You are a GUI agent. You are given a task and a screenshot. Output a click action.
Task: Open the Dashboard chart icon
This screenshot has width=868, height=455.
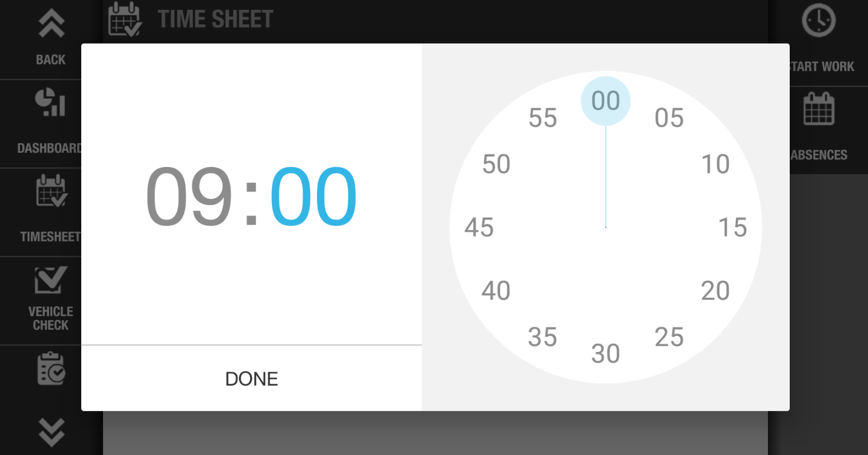tap(50, 103)
